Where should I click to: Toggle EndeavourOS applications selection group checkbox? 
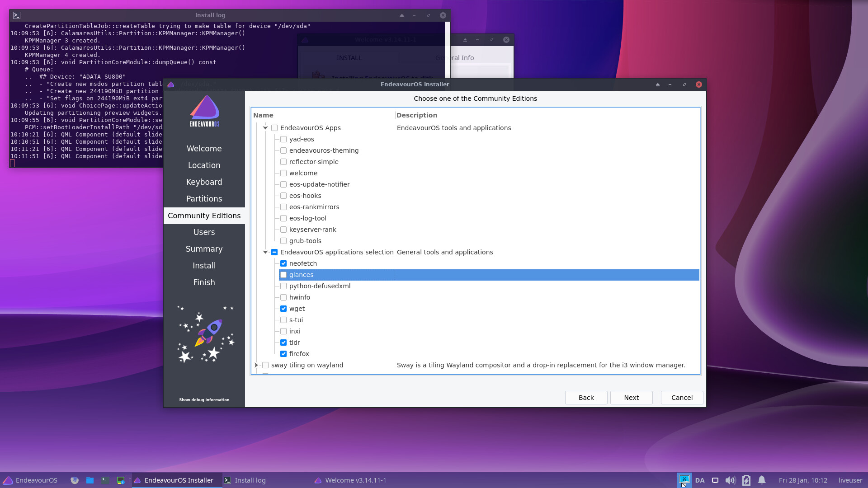point(274,252)
